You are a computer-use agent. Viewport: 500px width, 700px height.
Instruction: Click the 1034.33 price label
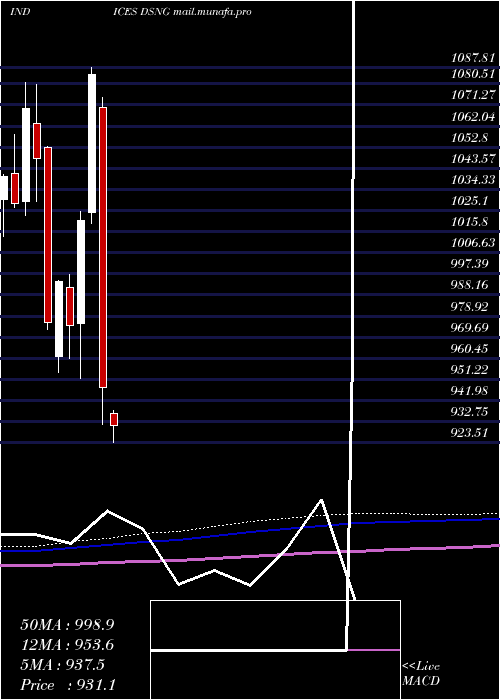[x=473, y=179]
